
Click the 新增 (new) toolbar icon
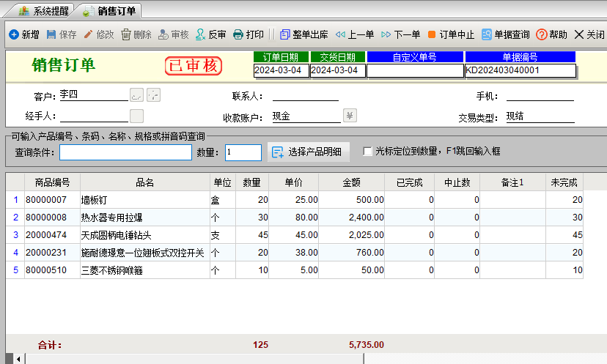point(14,34)
